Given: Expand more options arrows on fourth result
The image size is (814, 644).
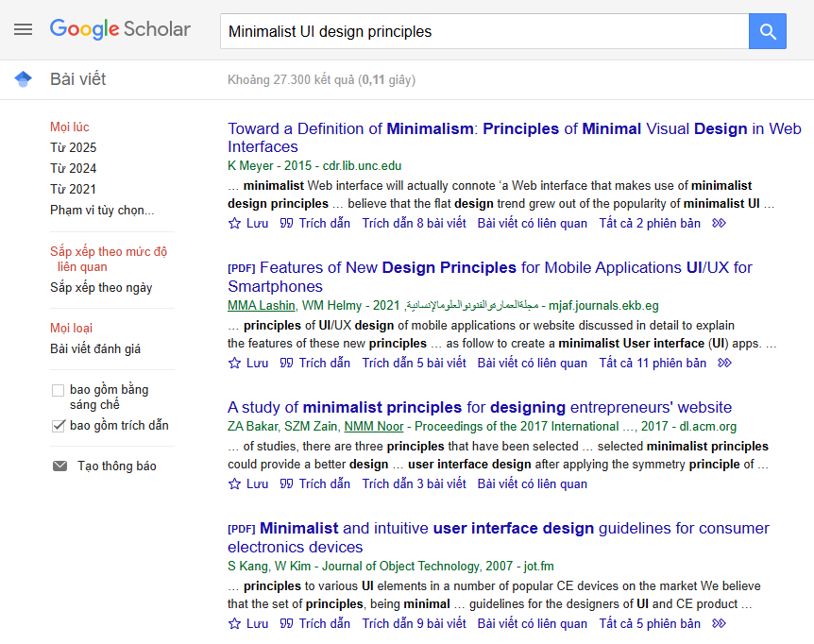Looking at the screenshot, I should [720, 624].
